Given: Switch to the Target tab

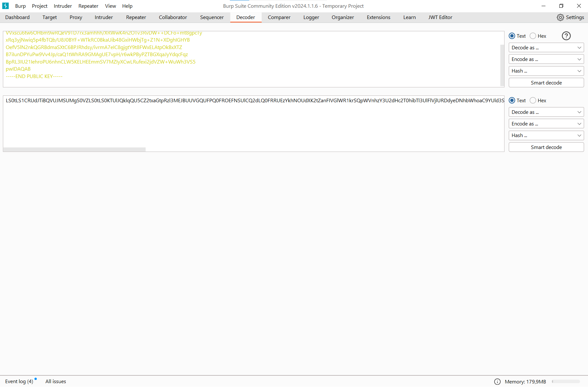Looking at the screenshot, I should (x=50, y=17).
